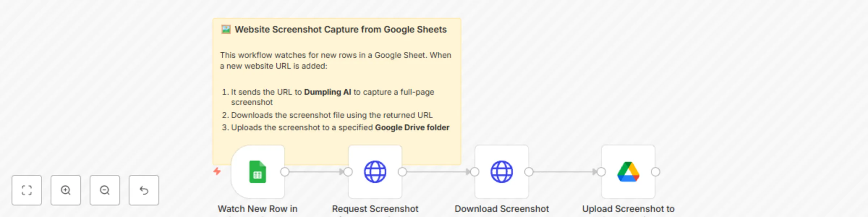This screenshot has height=217, width=868.
Task: Click the Download Screenshot node label
Action: 502,209
